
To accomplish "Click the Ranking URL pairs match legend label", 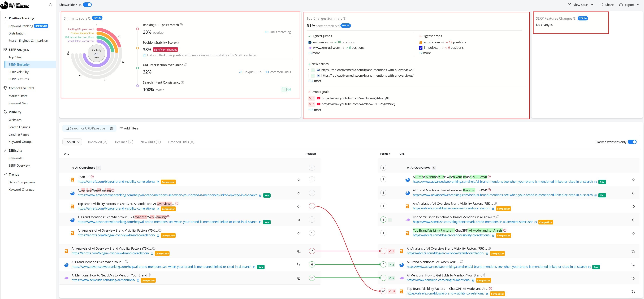I will coord(81,29).
